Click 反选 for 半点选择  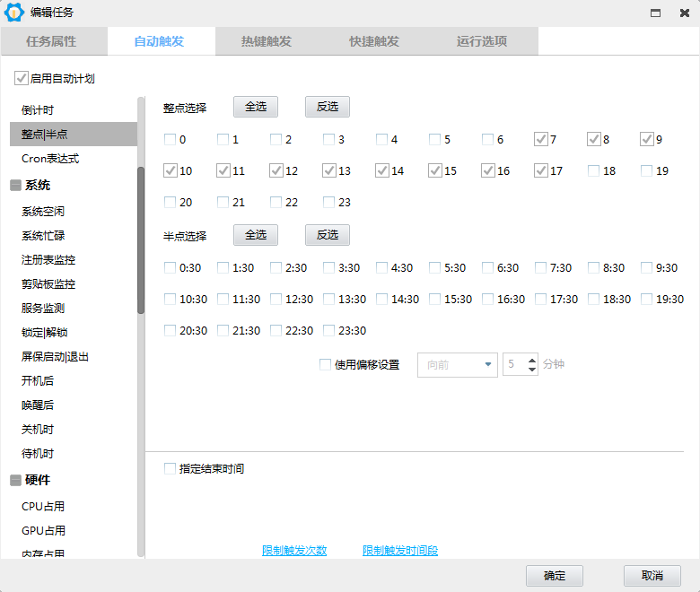click(x=328, y=235)
